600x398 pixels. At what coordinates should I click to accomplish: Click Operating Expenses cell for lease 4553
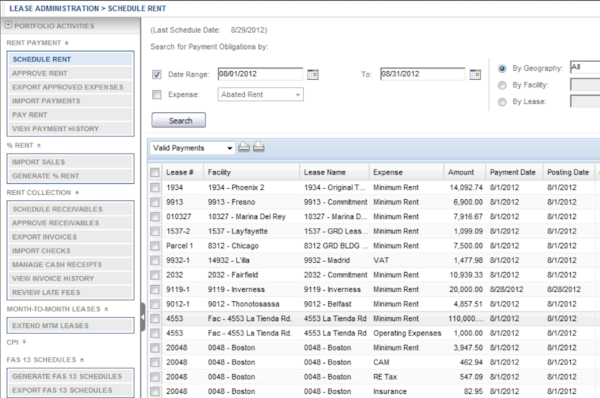pos(407,333)
